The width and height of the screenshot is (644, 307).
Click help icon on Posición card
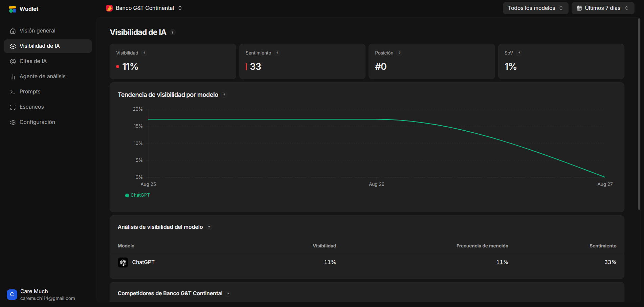[x=399, y=53]
